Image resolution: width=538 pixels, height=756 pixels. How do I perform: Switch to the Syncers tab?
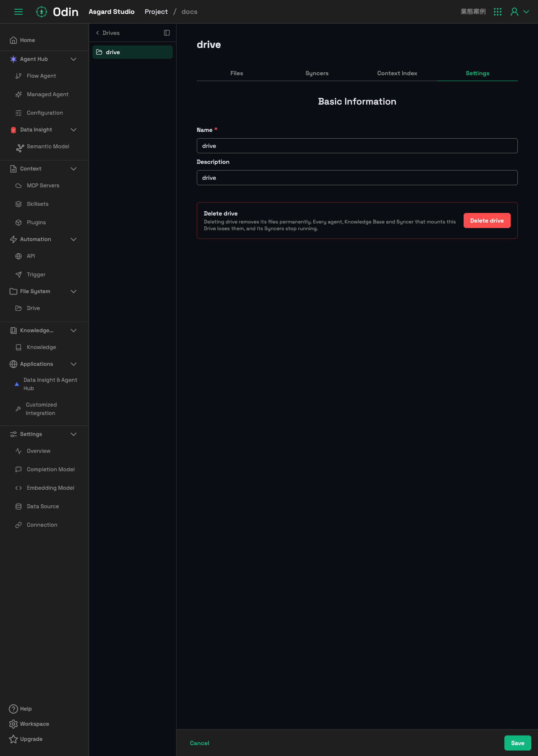coord(317,73)
